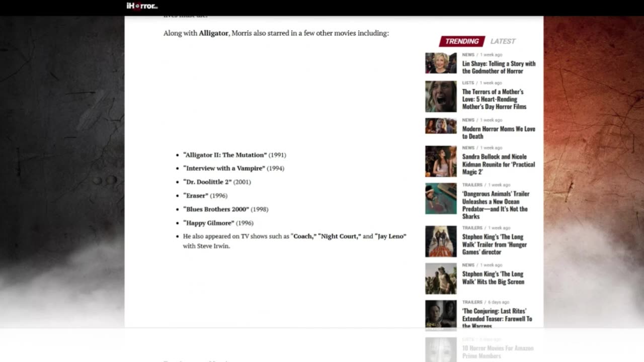Select "Interview with a Vampire" list item

[x=233, y=168]
